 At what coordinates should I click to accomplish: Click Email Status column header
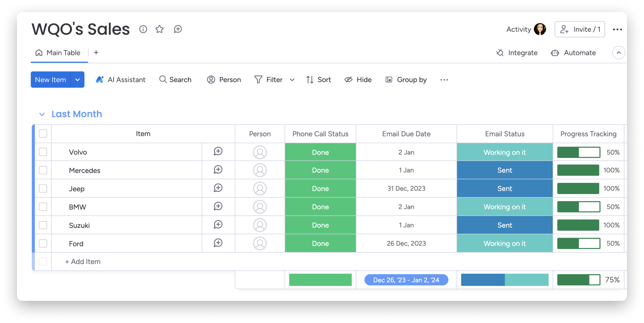click(505, 134)
